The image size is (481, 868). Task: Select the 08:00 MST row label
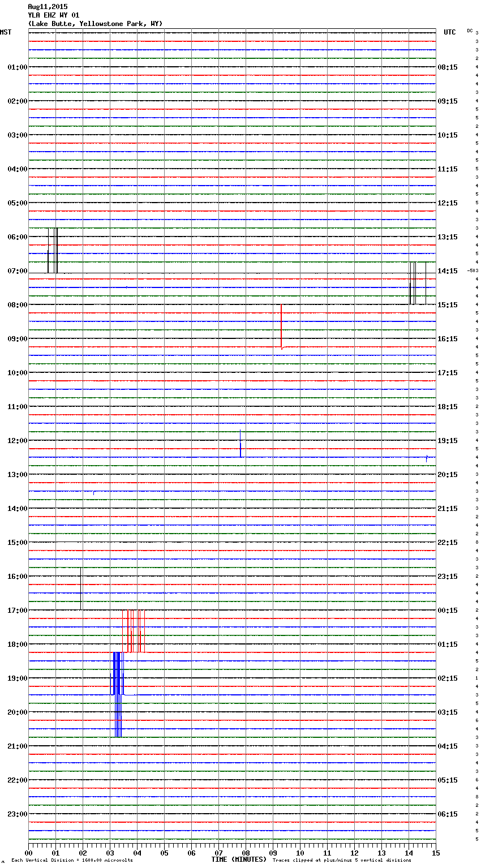18,305
